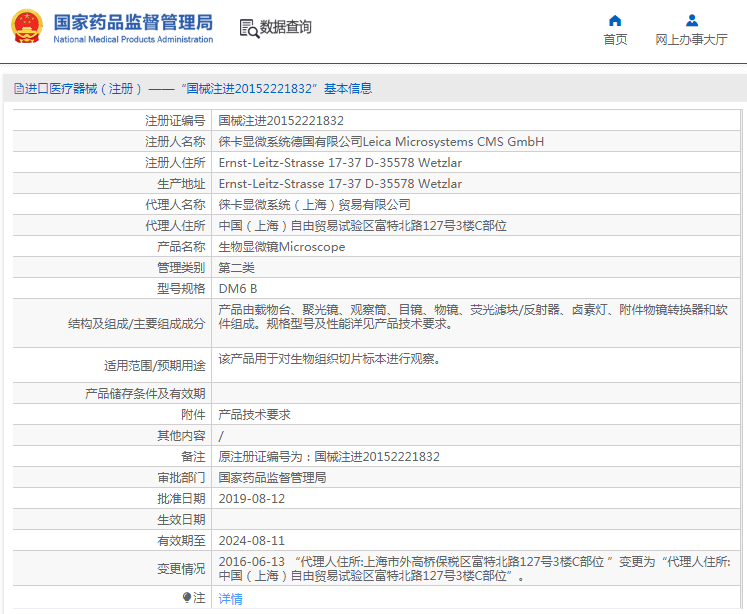This screenshot has height=614, width=747.
Task: Click the 生物显微镜Microscope product name cell
Action: coord(282,247)
